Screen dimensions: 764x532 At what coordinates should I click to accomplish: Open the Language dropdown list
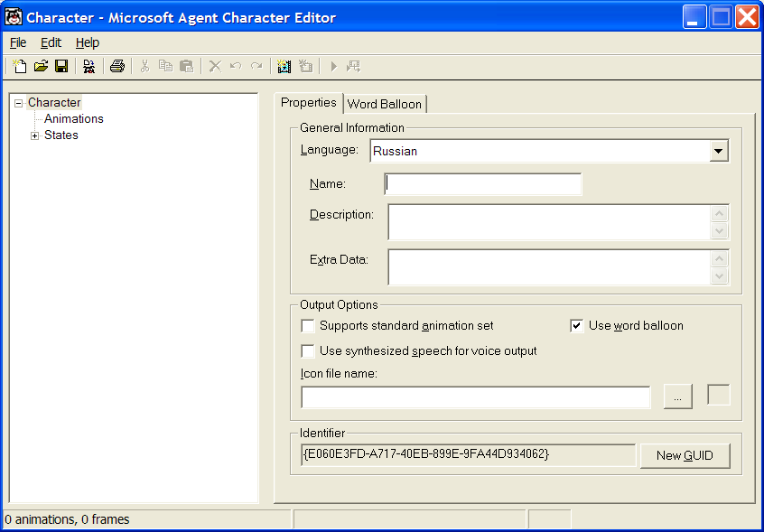tap(719, 152)
